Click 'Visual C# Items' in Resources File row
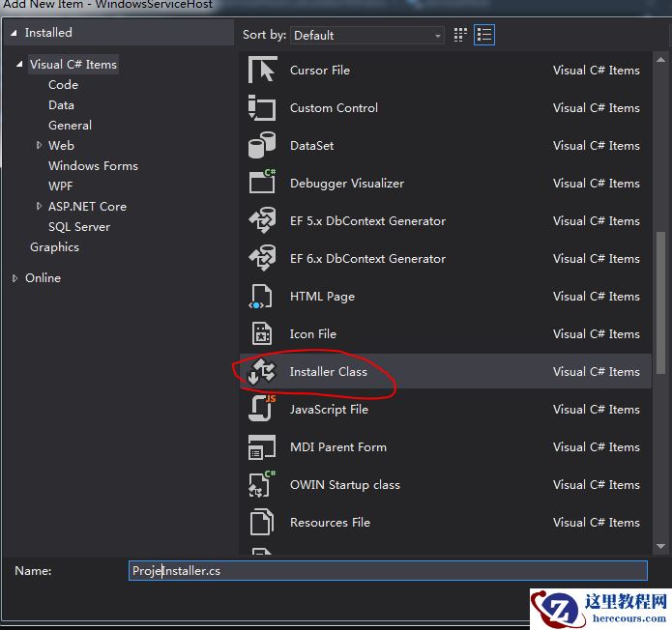This screenshot has width=672, height=630. click(x=597, y=522)
